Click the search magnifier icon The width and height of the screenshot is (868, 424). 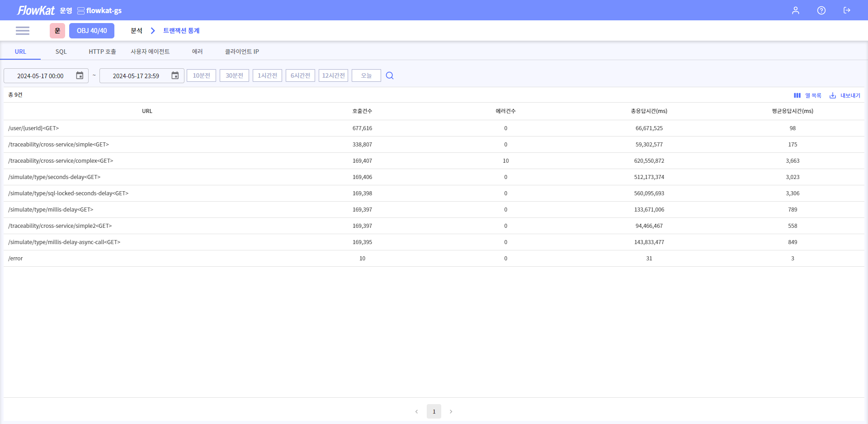click(390, 75)
